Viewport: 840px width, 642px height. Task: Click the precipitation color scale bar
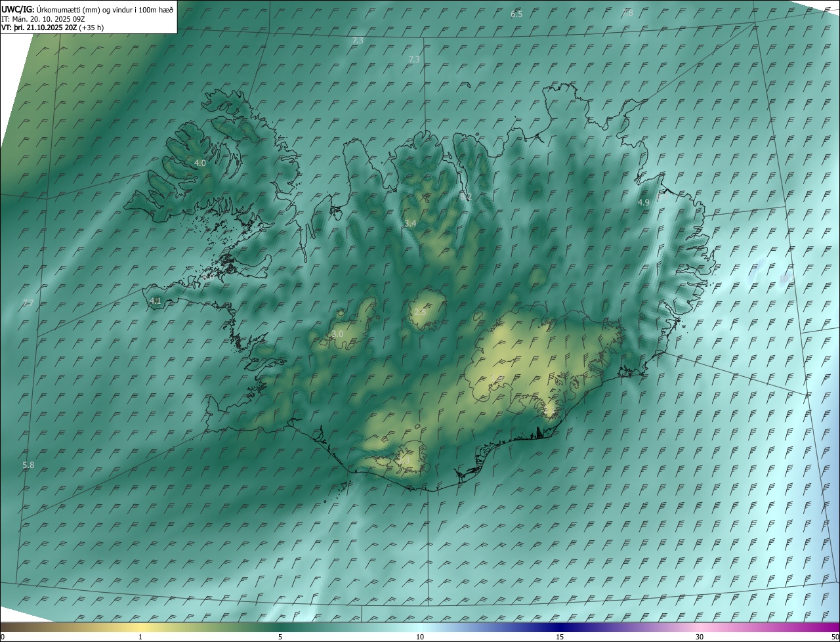coord(420,628)
